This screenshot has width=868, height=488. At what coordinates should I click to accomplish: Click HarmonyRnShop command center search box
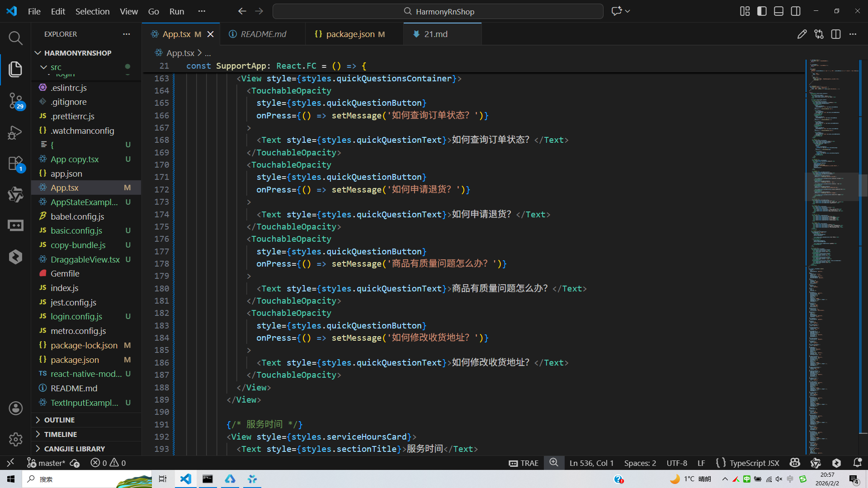tap(438, 11)
